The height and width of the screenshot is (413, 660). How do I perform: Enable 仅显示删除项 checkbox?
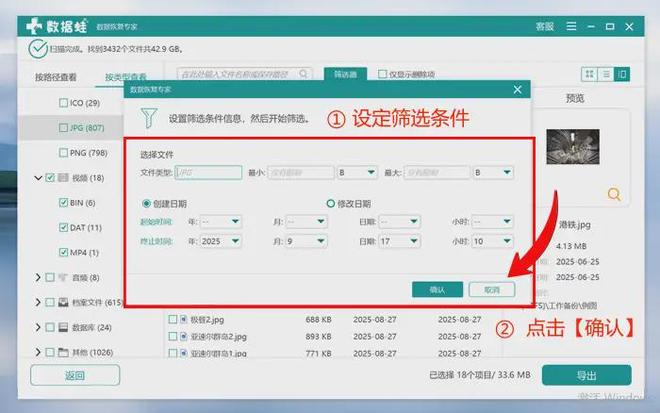[x=382, y=74]
